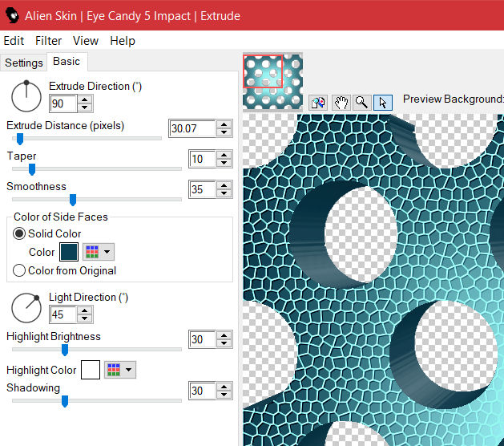Toggle the show-original preview icon
Image resolution: width=504 pixels, height=446 pixels.
(318, 103)
